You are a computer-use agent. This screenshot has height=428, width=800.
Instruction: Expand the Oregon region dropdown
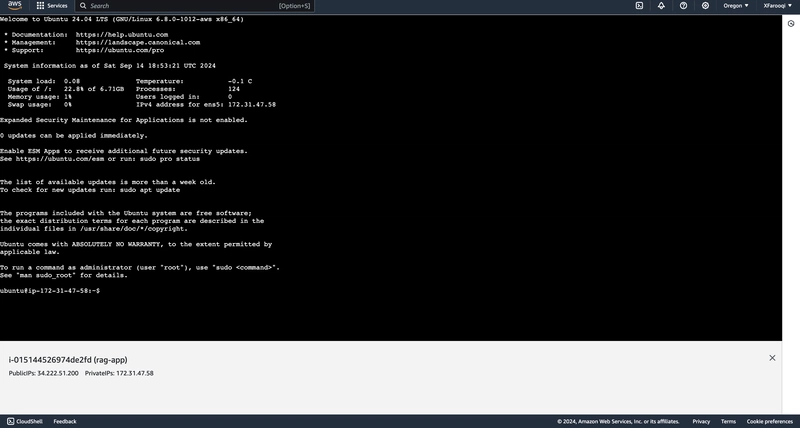tap(736, 6)
